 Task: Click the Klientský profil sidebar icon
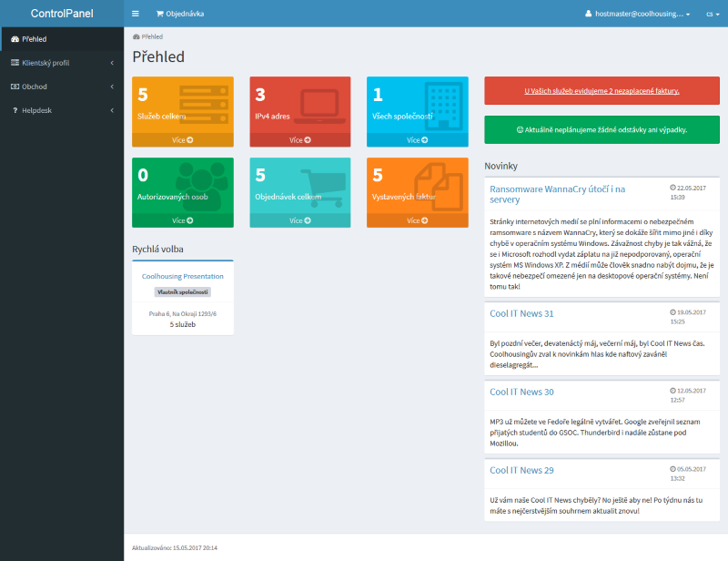15,63
